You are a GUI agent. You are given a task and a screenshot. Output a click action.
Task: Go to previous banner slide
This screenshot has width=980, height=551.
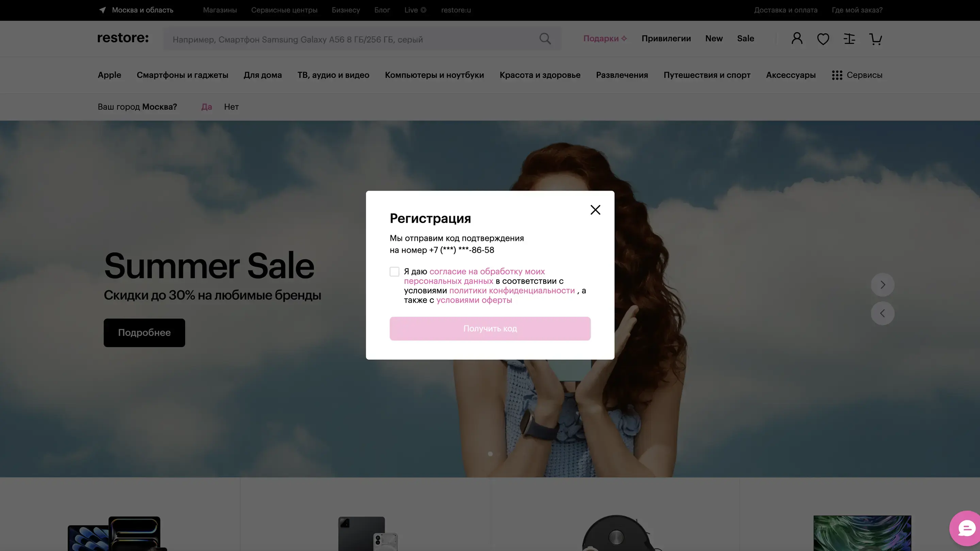click(x=882, y=313)
